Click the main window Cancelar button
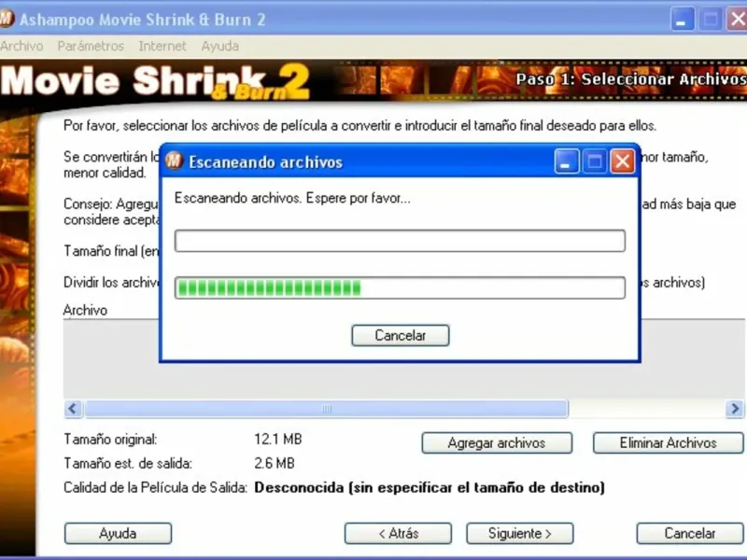The image size is (747, 560). [690, 533]
